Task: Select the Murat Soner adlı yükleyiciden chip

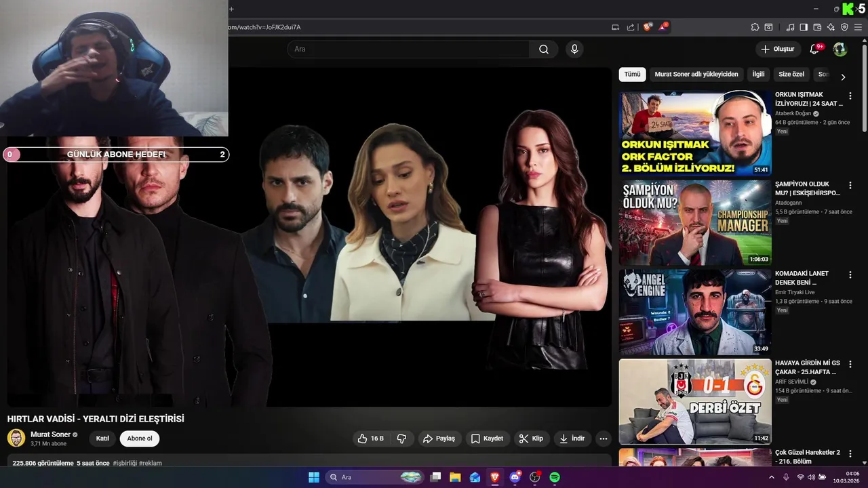Action: click(x=696, y=75)
